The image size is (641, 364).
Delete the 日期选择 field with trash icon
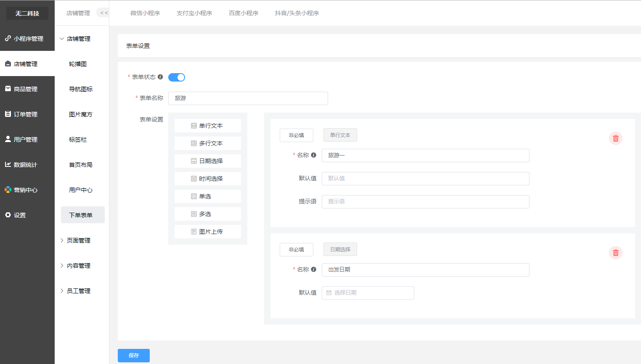[616, 253]
